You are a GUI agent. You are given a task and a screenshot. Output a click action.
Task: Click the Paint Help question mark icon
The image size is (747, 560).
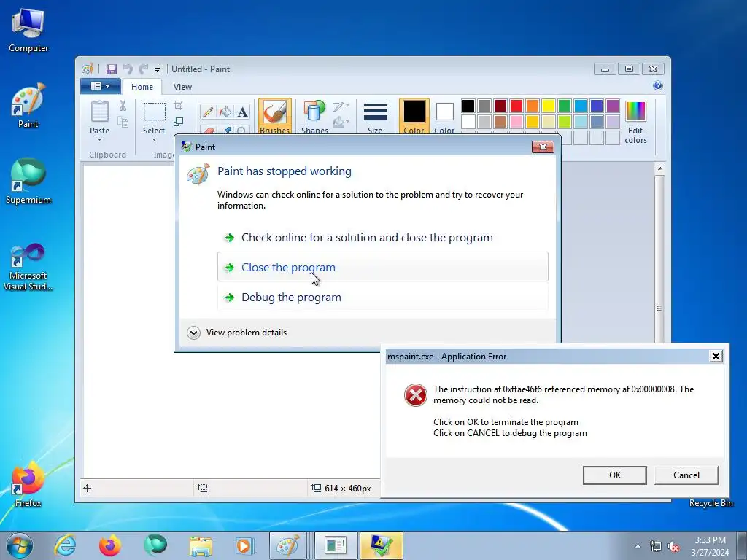tap(658, 86)
